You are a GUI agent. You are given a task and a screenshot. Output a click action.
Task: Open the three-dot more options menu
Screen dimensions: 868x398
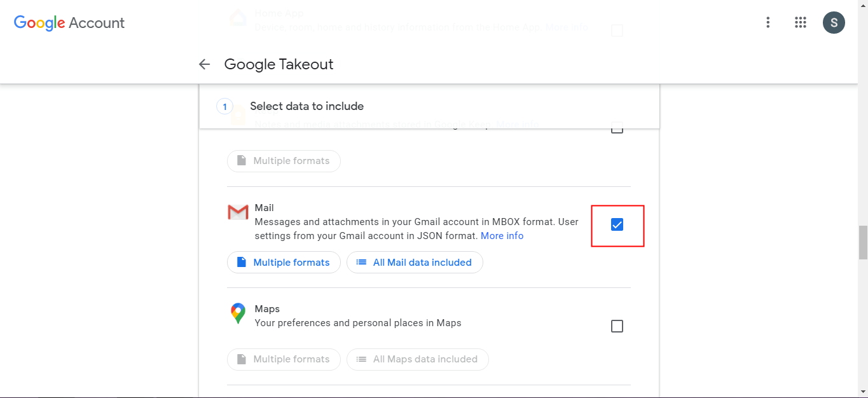(x=768, y=23)
